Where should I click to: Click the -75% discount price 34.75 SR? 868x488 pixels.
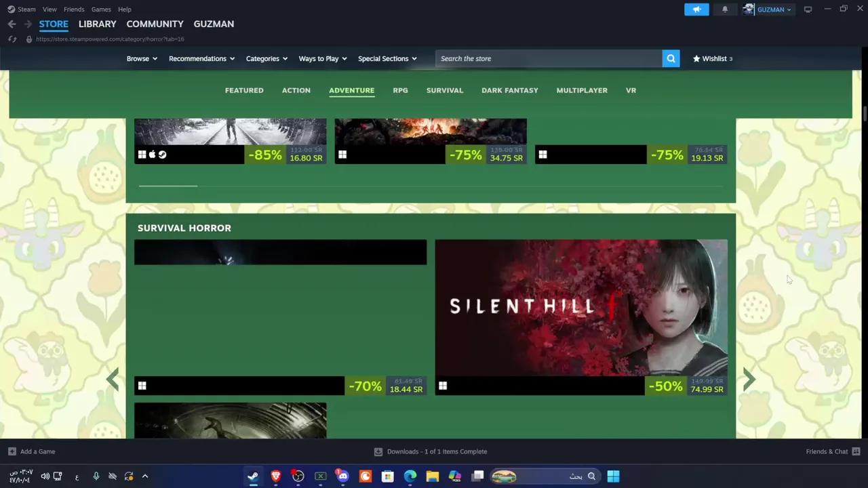click(x=486, y=155)
